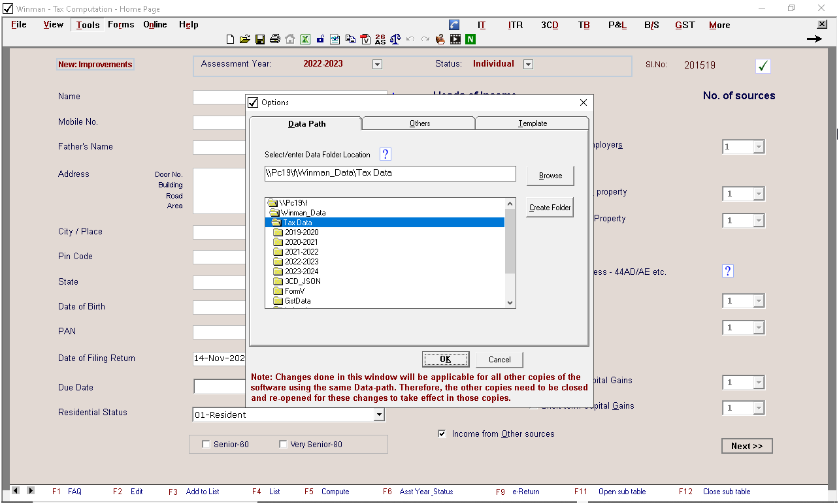Viewport: 839px width, 504px height.
Task: Select the 2022-2023 folder in list
Action: 301,262
